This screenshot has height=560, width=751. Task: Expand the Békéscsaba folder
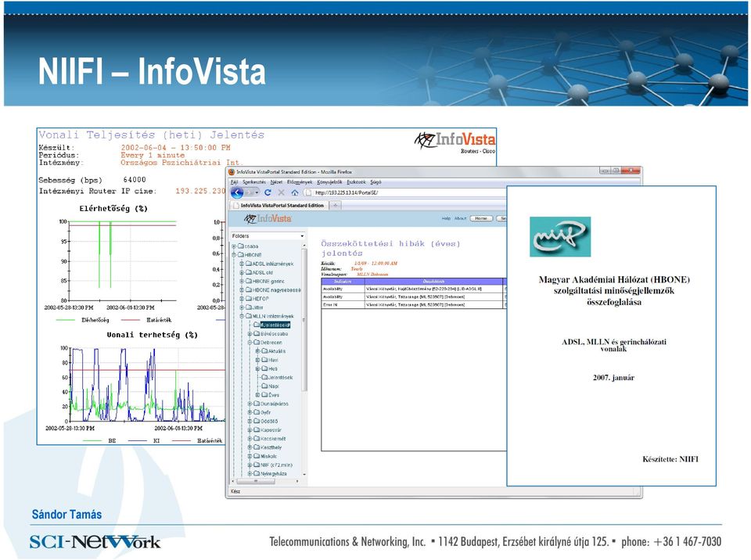pyautogui.click(x=250, y=333)
